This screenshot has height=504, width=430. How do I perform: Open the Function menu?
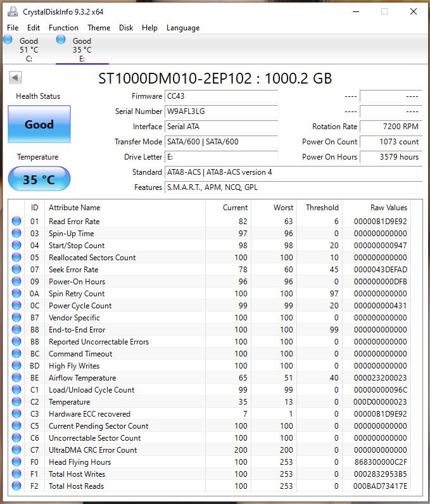point(63,28)
